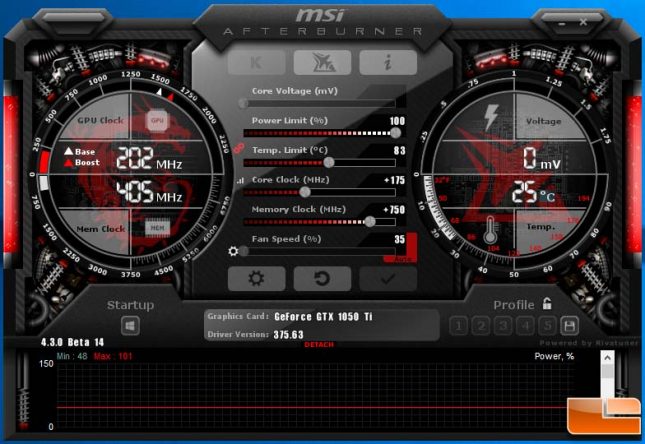Click the Power Limit value 100

pyautogui.click(x=397, y=121)
